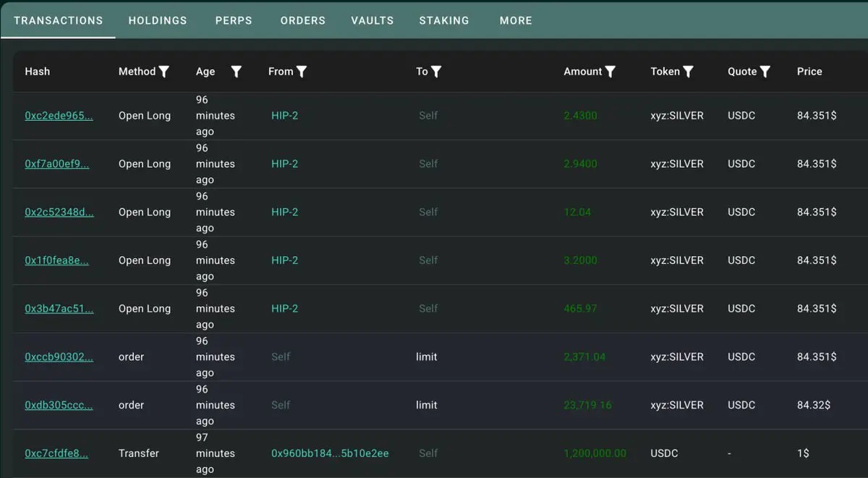Open transaction hash 0xc2ede965
The height and width of the screenshot is (478, 868).
coord(59,116)
